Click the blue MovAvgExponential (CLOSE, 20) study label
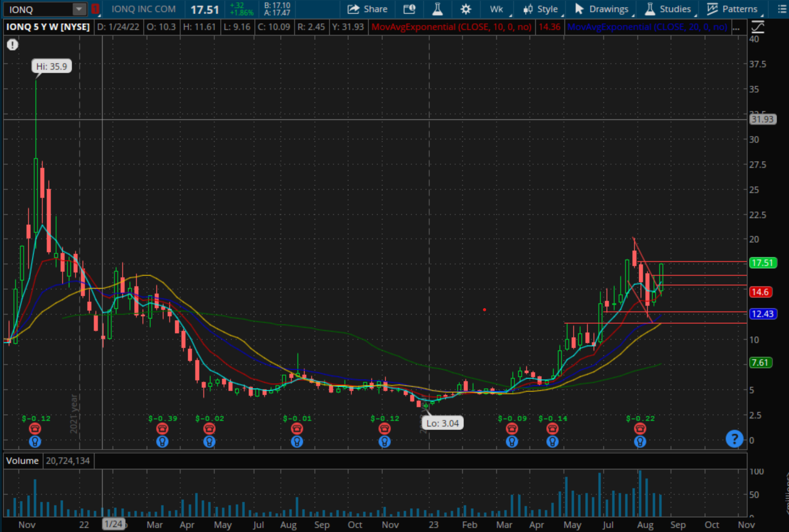The width and height of the screenshot is (789, 532). click(647, 27)
